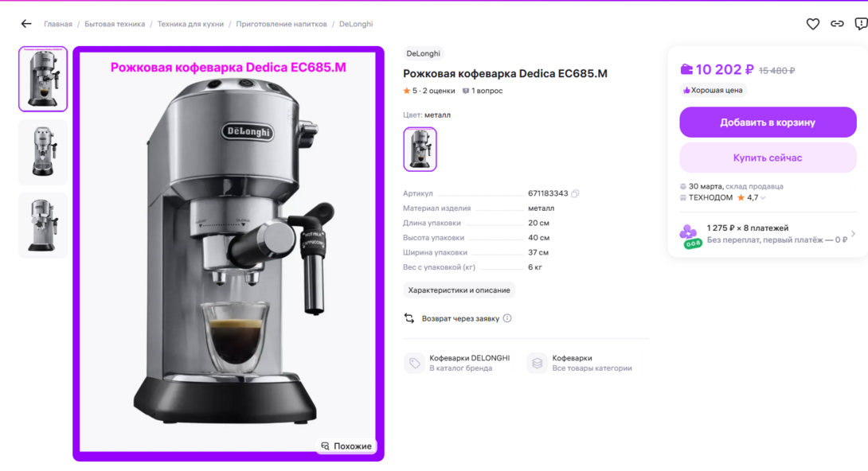Open 'Бытовая техника' breadcrumb
Viewport: 868px width, 471px height.
[x=115, y=25]
